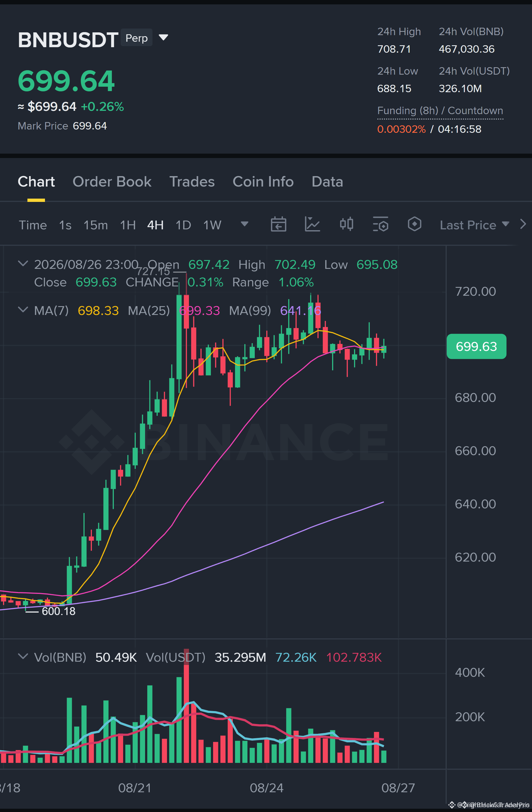Screen dimensions: 532x812
Task: Click the hexagon chart tools icon
Action: coord(414,224)
